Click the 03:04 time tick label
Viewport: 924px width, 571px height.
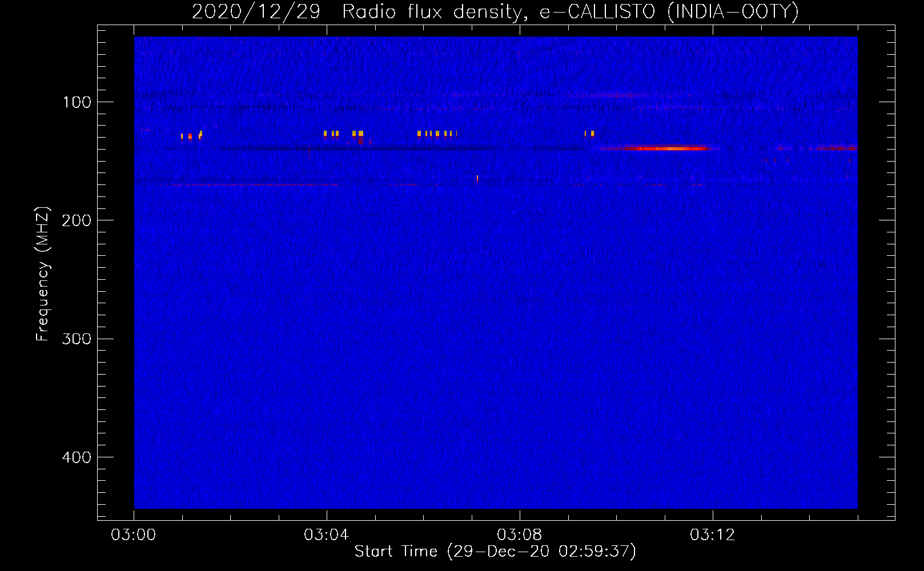[327, 535]
